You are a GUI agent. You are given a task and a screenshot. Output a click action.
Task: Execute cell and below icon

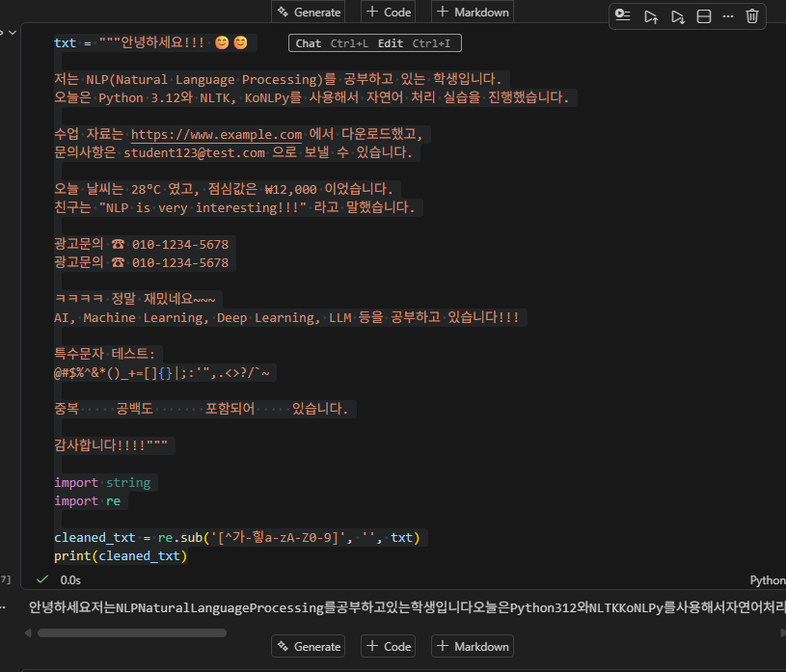click(678, 16)
